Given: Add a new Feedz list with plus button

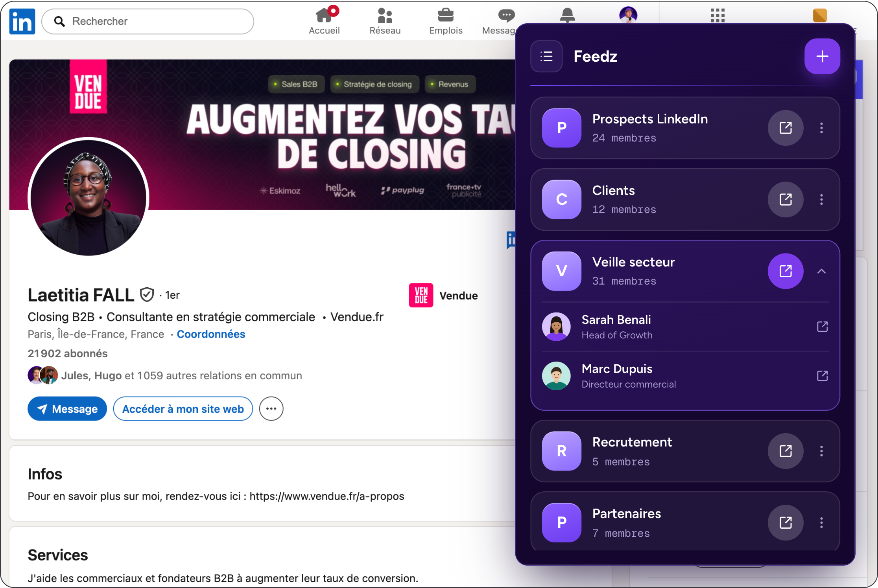Looking at the screenshot, I should click(822, 56).
